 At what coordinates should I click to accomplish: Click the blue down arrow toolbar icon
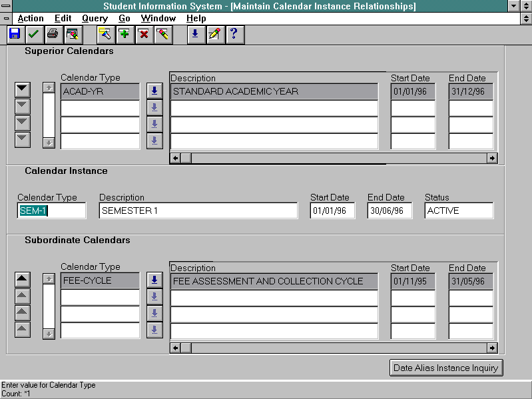click(195, 34)
